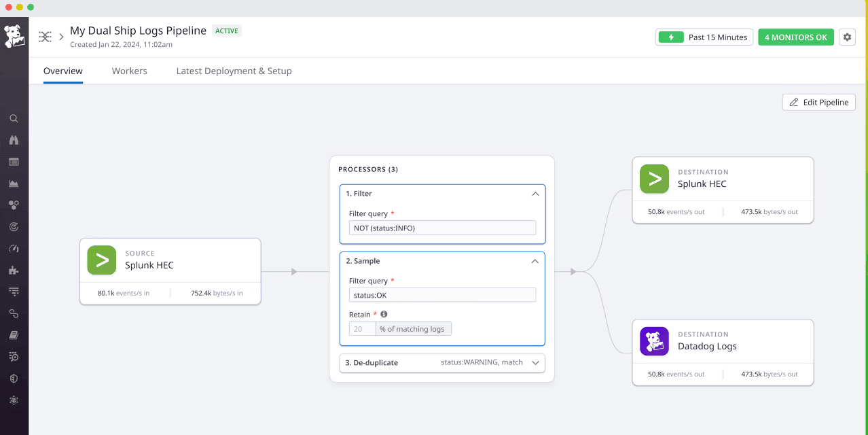Click the Retain percentage field showing 20
The image size is (868, 435).
362,329
